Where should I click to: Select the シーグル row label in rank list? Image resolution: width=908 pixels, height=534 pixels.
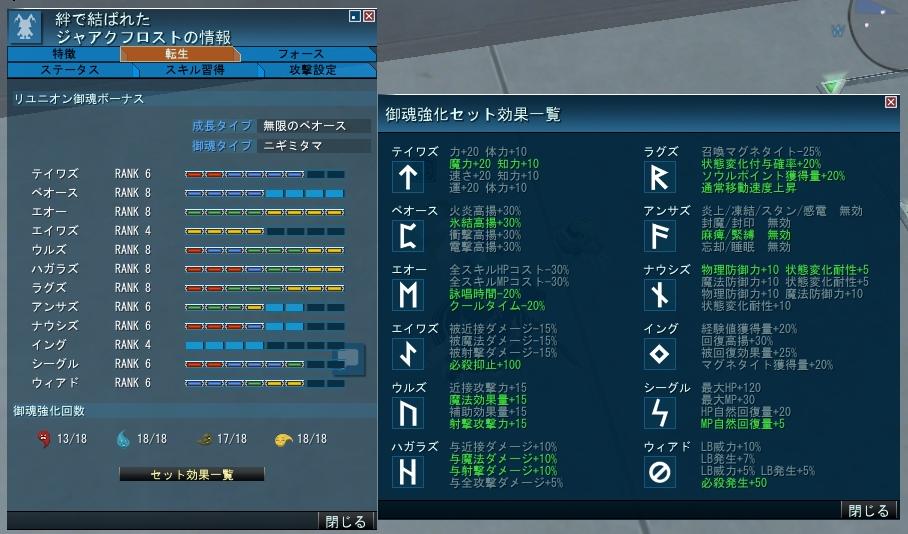pos(54,364)
